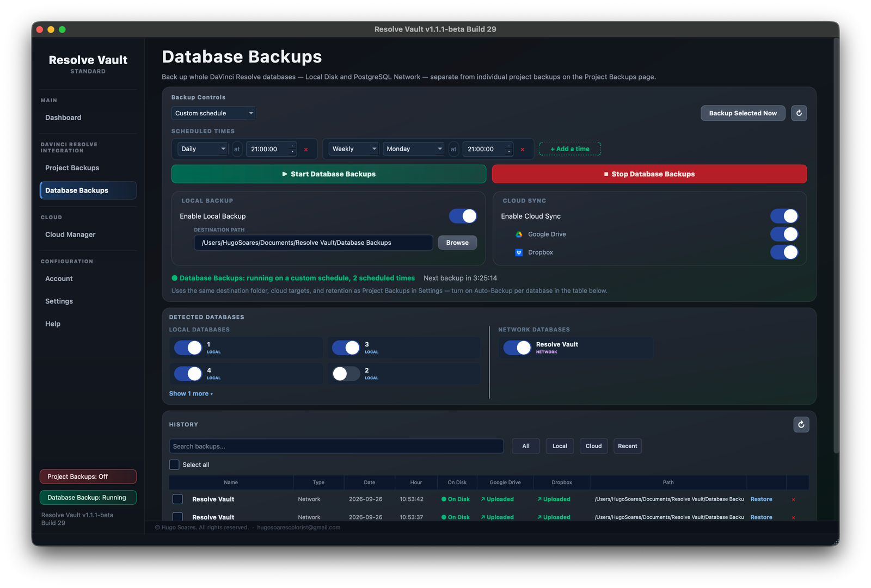The height and width of the screenshot is (588, 871).
Task: Disable Google Drive sync toggle
Action: point(784,234)
